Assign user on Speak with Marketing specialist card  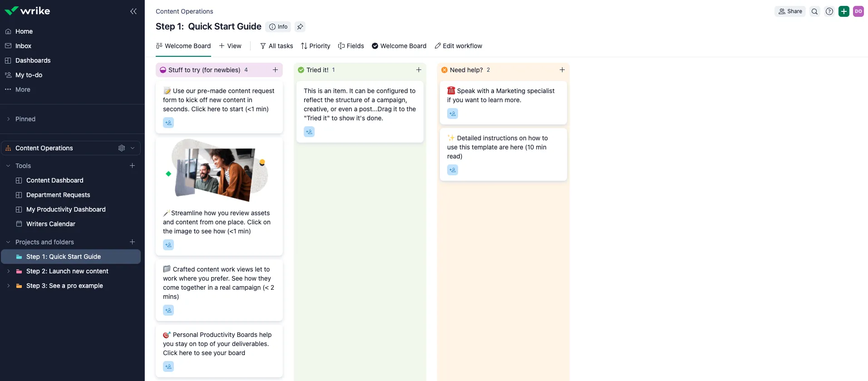[453, 114]
